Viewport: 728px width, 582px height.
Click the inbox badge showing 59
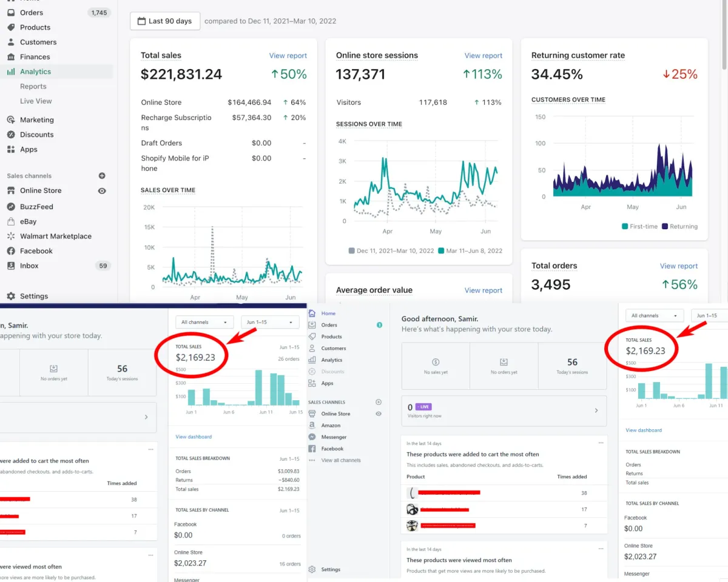point(103,266)
